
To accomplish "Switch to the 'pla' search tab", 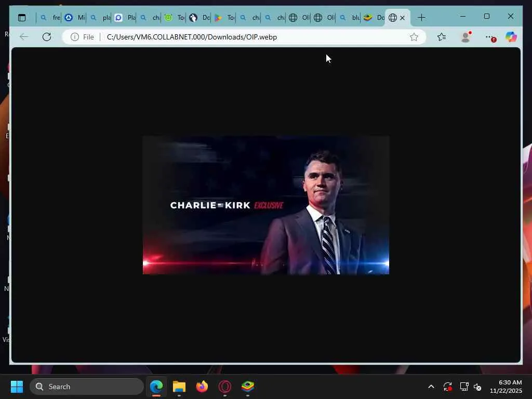I will pos(100,18).
